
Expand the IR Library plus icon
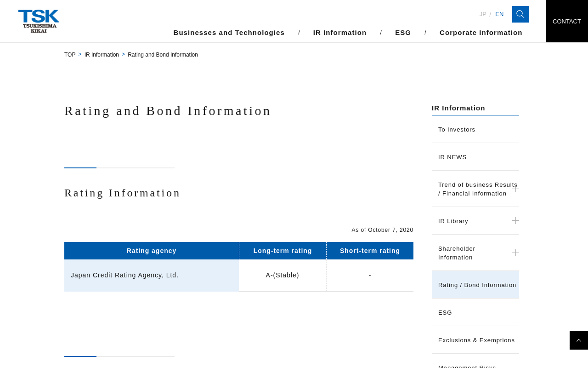coord(515,221)
